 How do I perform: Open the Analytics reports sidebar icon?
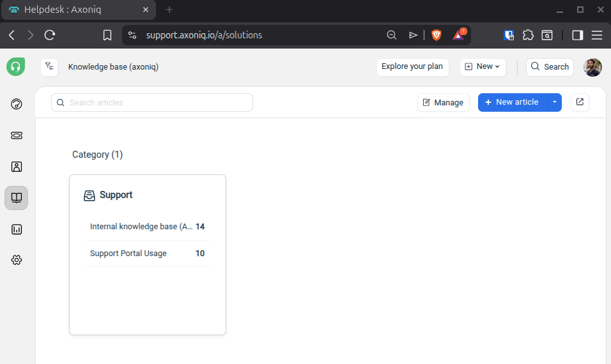pos(17,229)
